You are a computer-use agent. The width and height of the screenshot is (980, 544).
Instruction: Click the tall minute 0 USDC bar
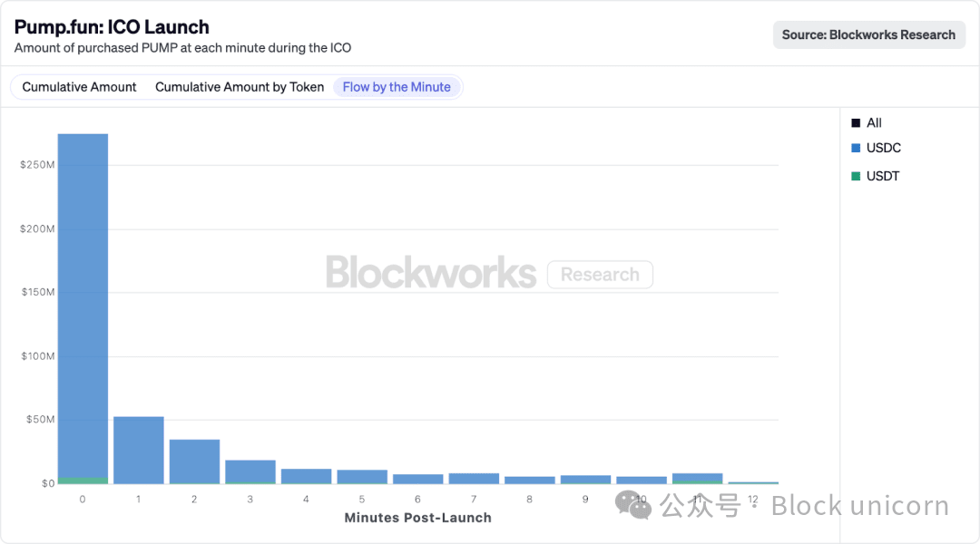(83, 299)
